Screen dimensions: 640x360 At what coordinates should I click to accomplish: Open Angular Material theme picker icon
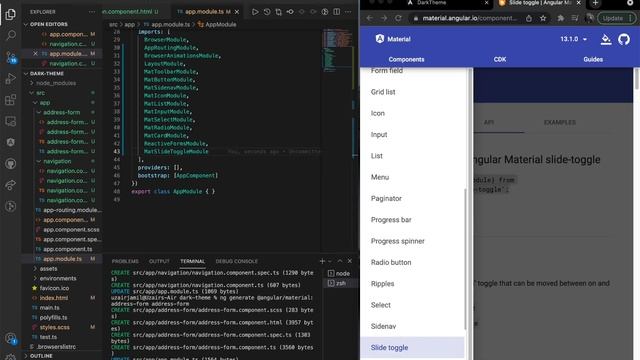[x=606, y=39]
